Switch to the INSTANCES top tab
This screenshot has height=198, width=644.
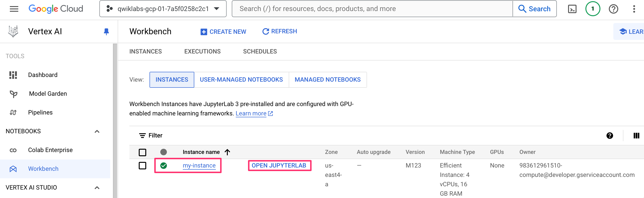(x=146, y=51)
